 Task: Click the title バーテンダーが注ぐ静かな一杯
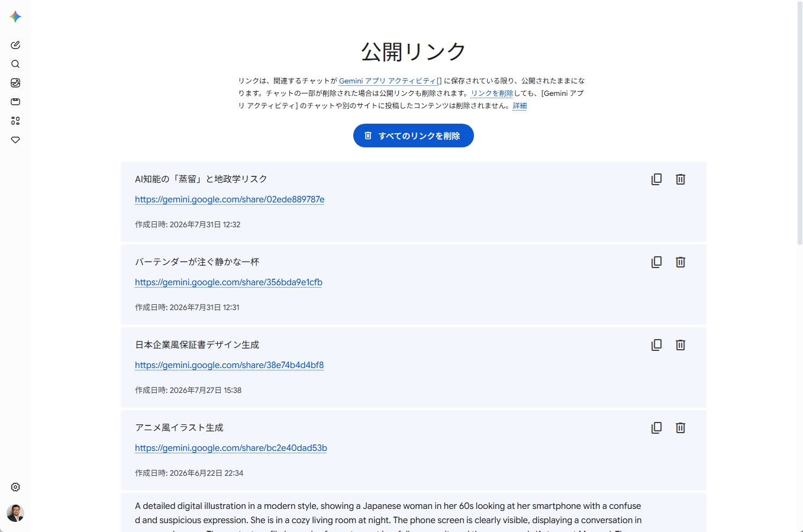point(197,262)
